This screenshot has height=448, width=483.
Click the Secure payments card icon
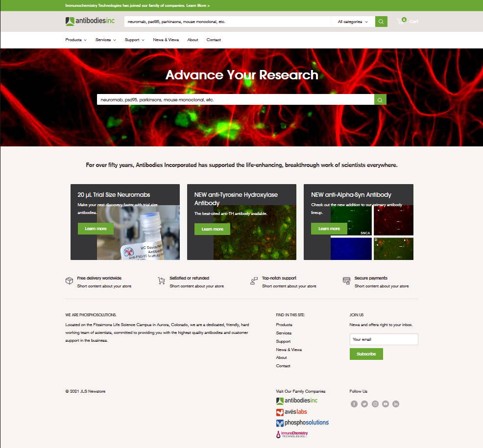click(346, 281)
